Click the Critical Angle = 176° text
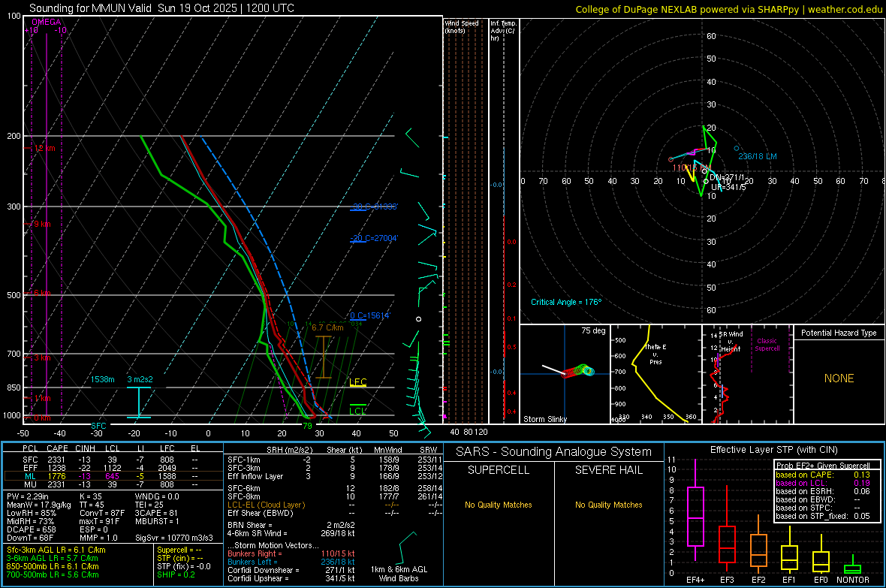This screenshot has width=886, height=588. tap(566, 302)
